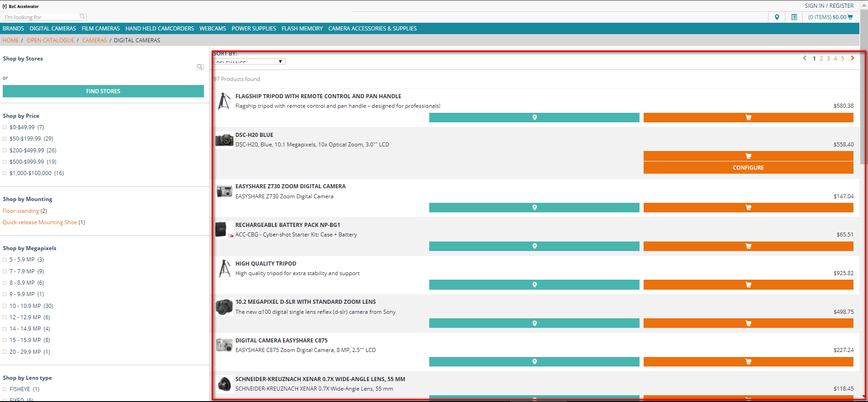The height and width of the screenshot is (402, 868).
Task: Add Digital Camera Easyshare C875 to cart
Action: pyautogui.click(x=748, y=362)
